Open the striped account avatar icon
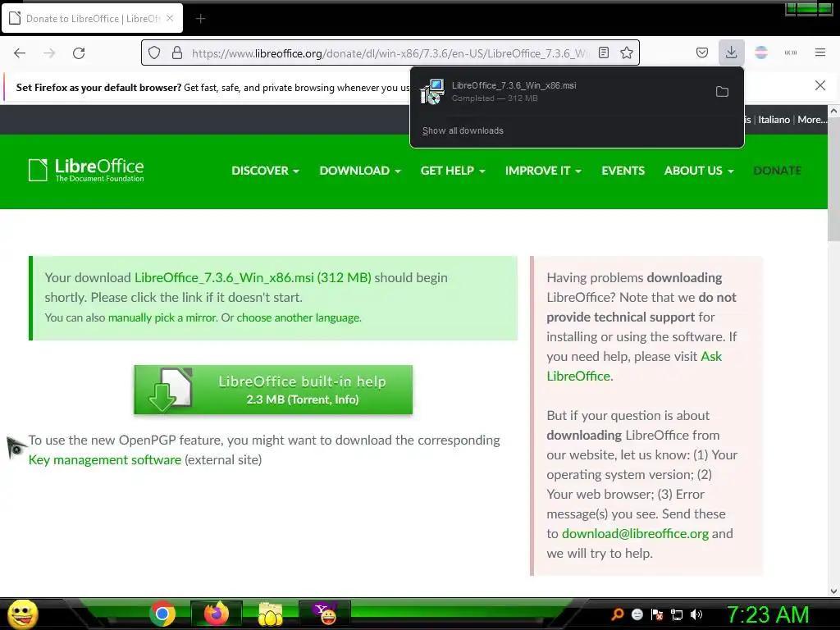Viewport: 840px width, 630px height. 761,53
